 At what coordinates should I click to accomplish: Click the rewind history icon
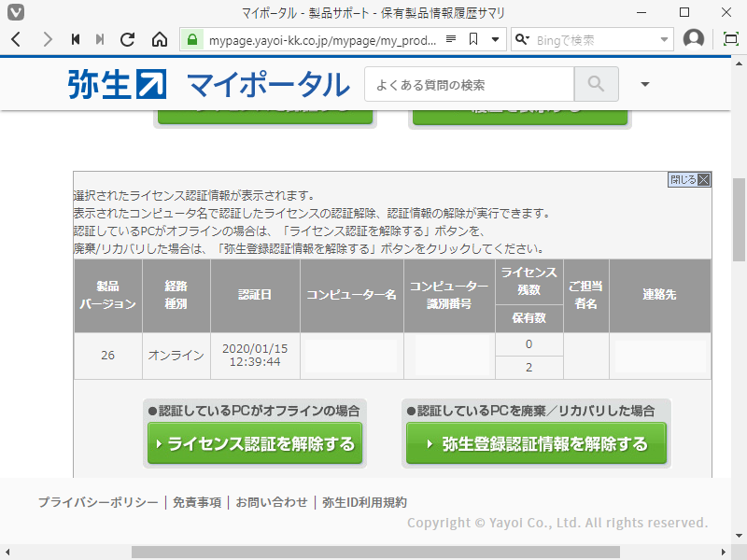point(76,39)
